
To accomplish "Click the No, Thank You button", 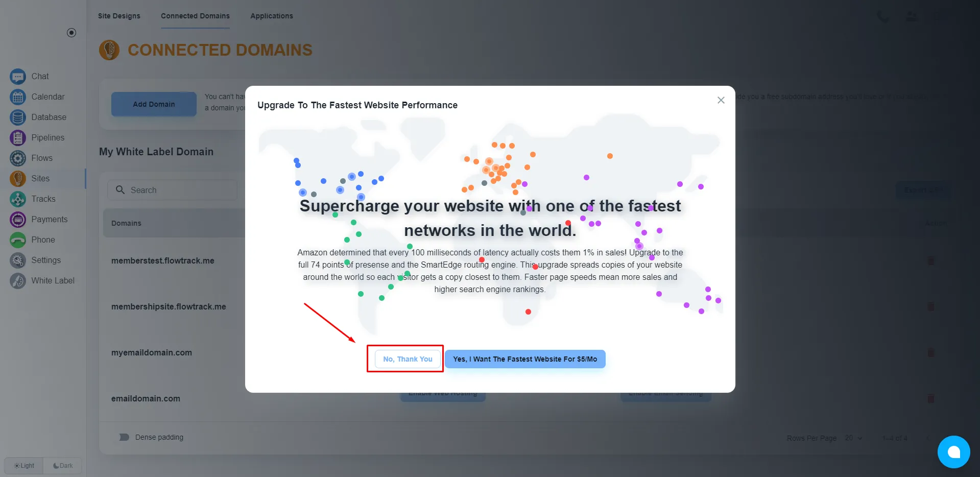I will point(408,359).
